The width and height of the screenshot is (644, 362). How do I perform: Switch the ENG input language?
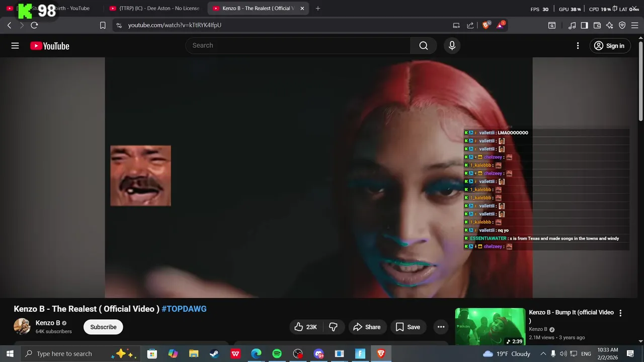(586, 353)
